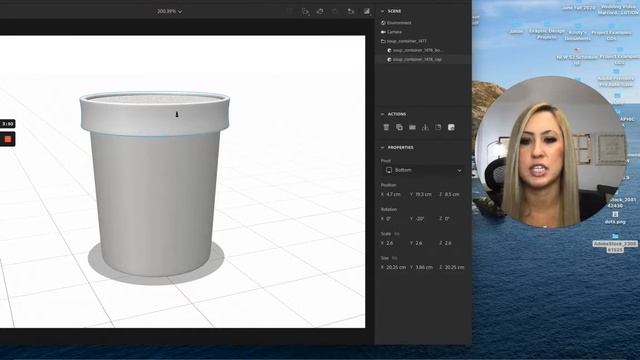Viewport: 640px width, 360px height.
Task: Open the 200.39% zoom level dropdown
Action: [170, 11]
